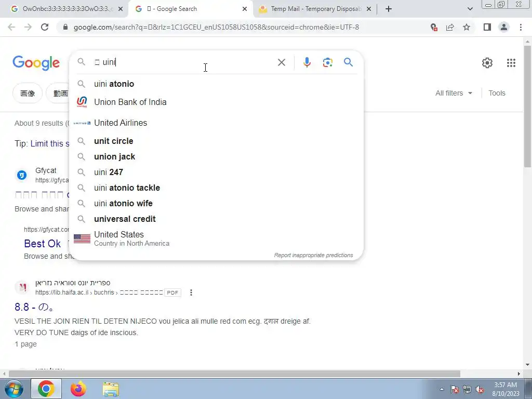Viewport: 532px width, 399px height.
Task: Launch Firefox from the taskbar
Action: coord(78,389)
